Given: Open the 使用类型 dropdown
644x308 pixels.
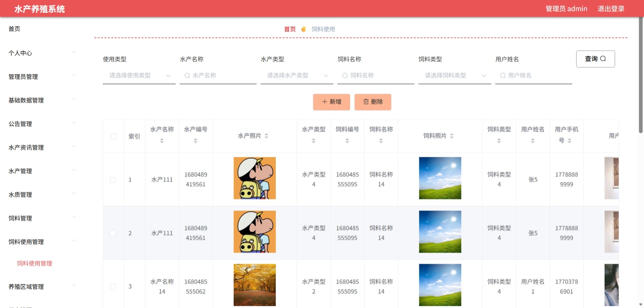Looking at the screenshot, I should (x=139, y=76).
